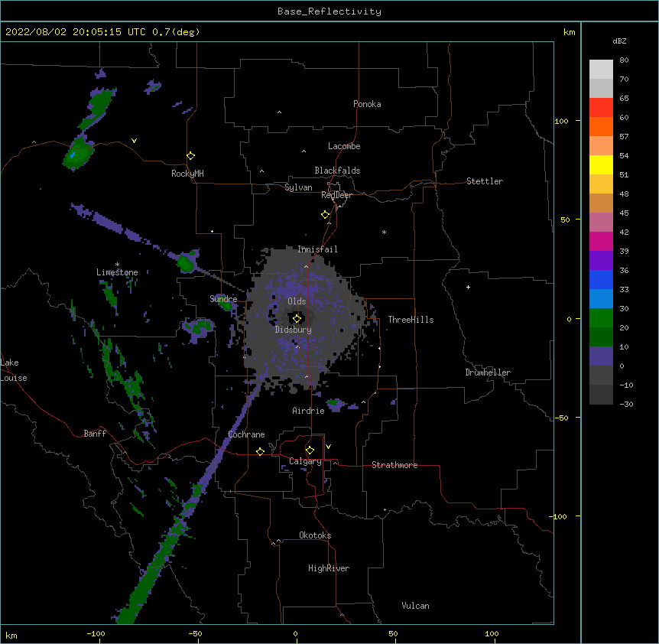Click the Sylvan label
This screenshot has width=659, height=644.
[x=298, y=187]
